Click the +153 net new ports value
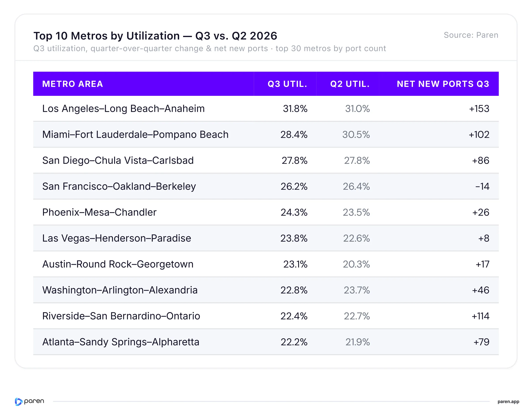 pyautogui.click(x=479, y=109)
